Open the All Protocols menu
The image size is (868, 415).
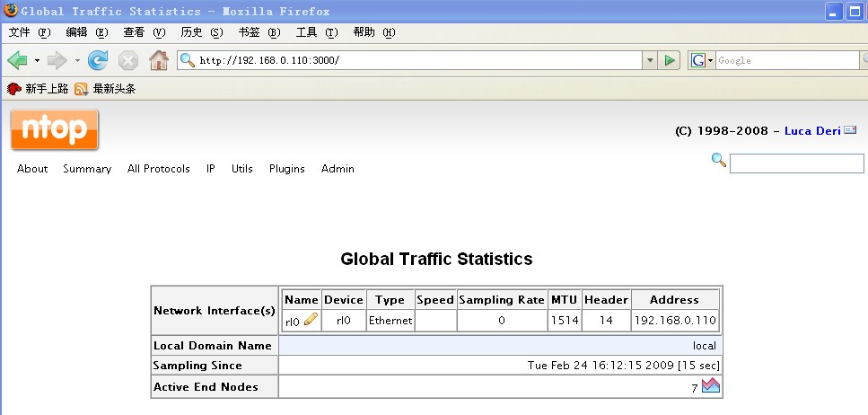point(158,169)
